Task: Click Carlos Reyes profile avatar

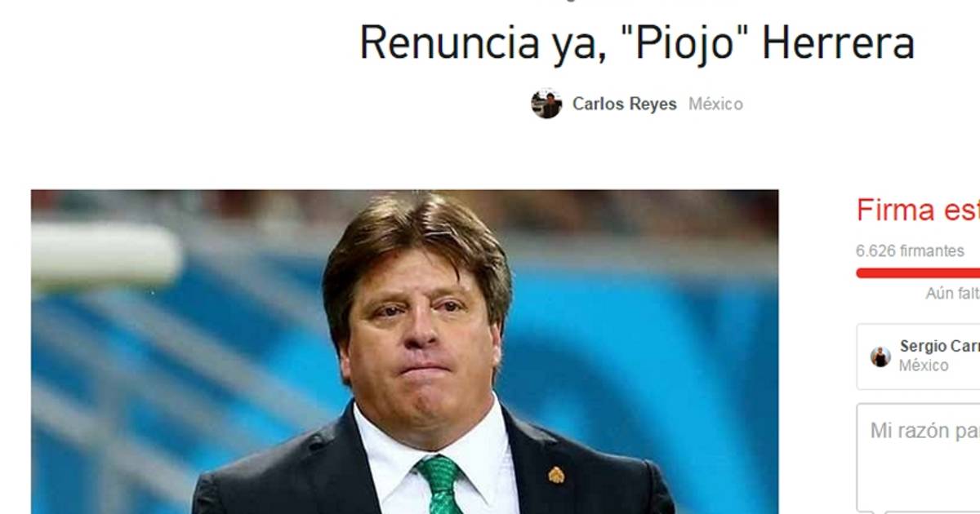Action: pyautogui.click(x=546, y=104)
